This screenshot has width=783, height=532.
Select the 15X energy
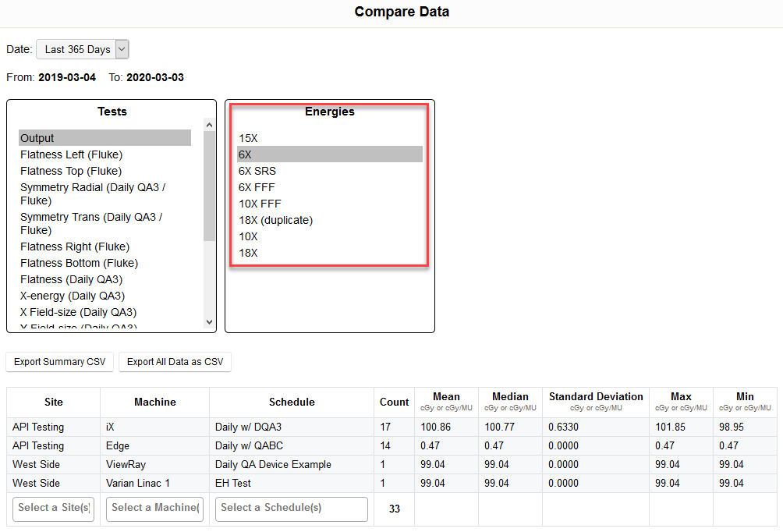(248, 138)
